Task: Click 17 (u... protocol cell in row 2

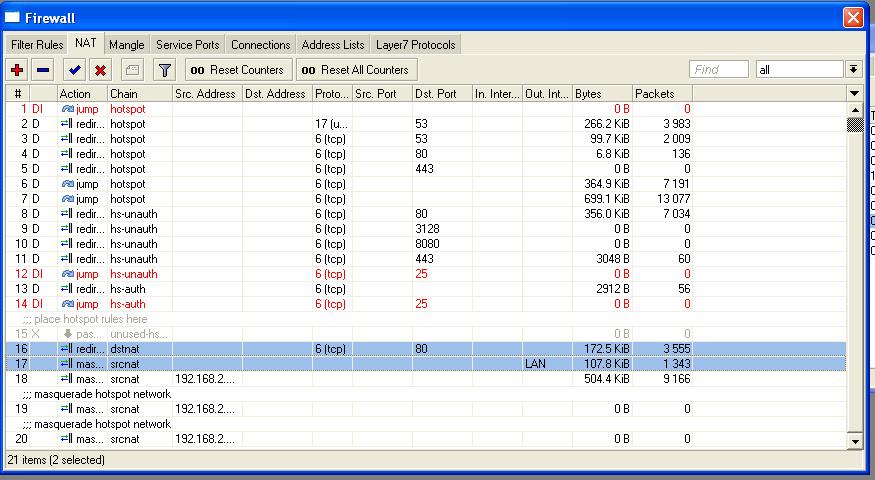Action: pyautogui.click(x=331, y=124)
